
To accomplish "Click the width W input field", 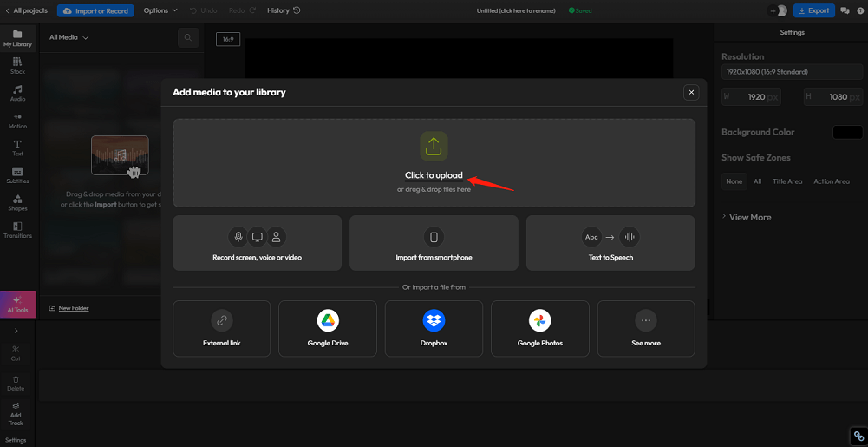I will tap(752, 97).
